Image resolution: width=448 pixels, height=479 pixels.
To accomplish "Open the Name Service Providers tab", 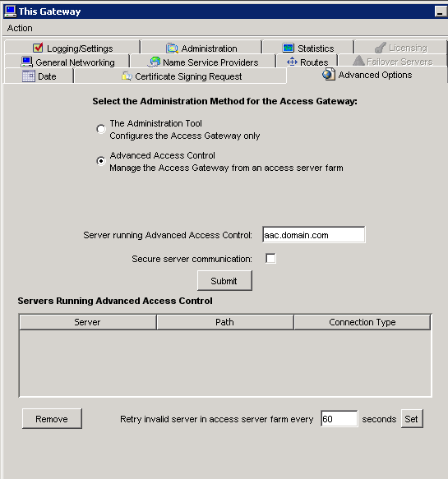I will pyautogui.click(x=203, y=62).
